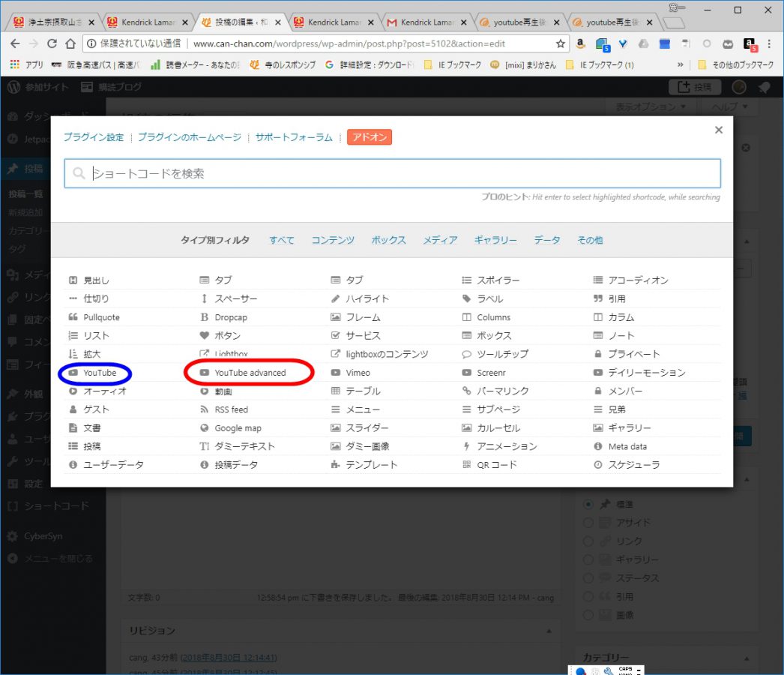Screen dimensions: 784x675
Task: Pick the Meta data shortcode
Action: coord(620,447)
